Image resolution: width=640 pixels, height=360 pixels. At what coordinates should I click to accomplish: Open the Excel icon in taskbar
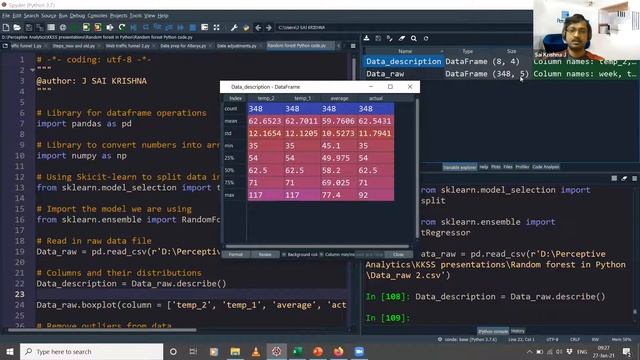click(297, 351)
